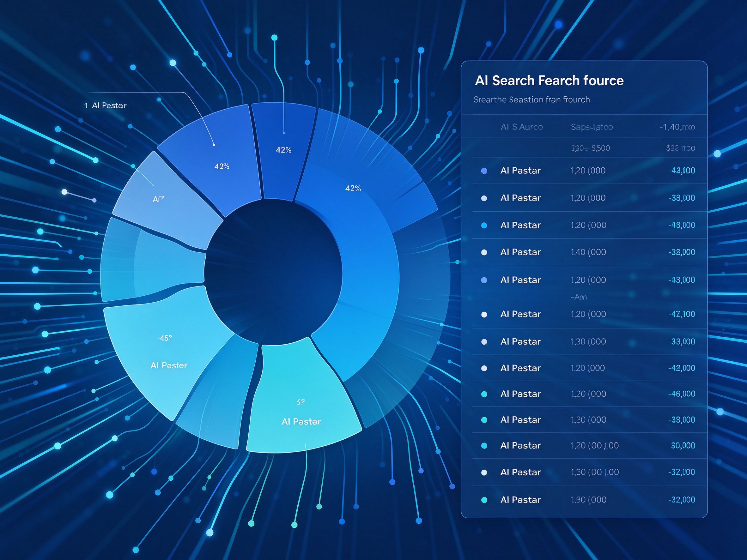Select the AI Pastar name in the -47,100 row

pos(520,314)
